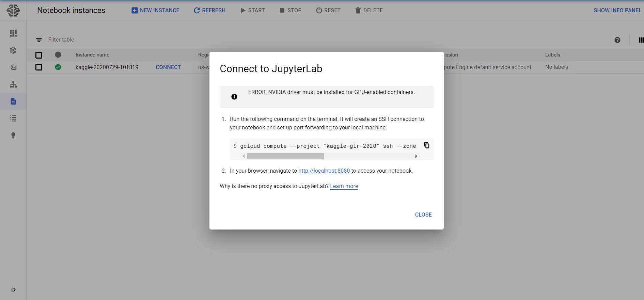Open the Jobs list icon in the sidebar

point(13,118)
